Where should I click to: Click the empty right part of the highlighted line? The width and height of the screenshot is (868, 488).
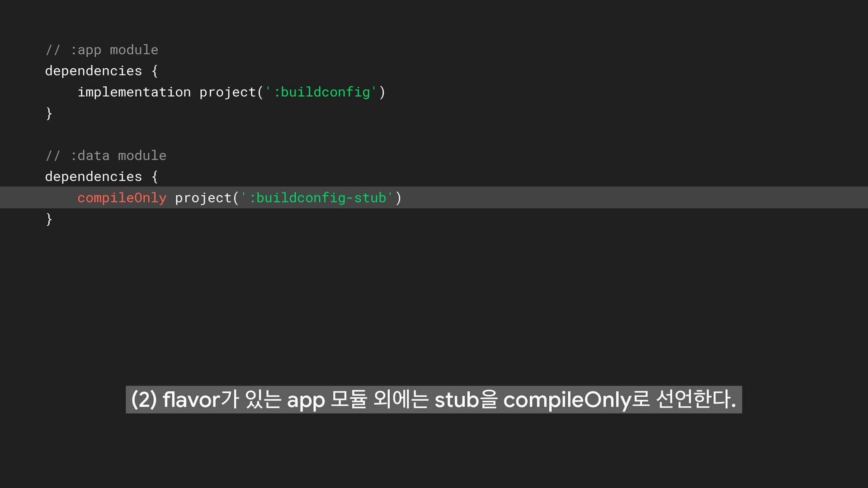[x=633, y=197]
